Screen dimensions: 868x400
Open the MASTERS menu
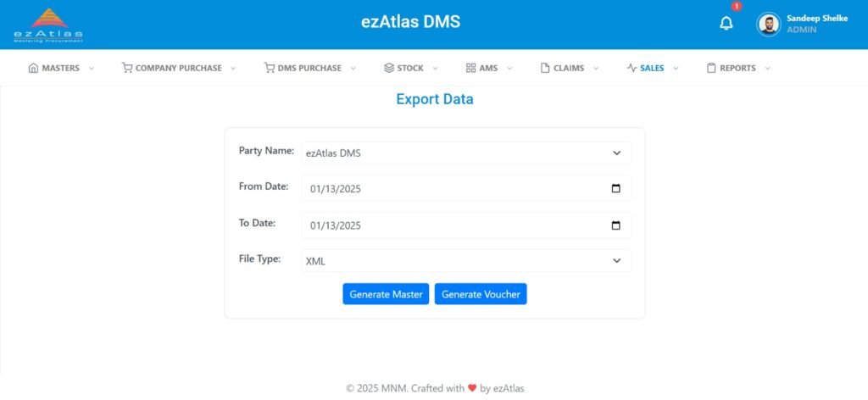tap(61, 68)
